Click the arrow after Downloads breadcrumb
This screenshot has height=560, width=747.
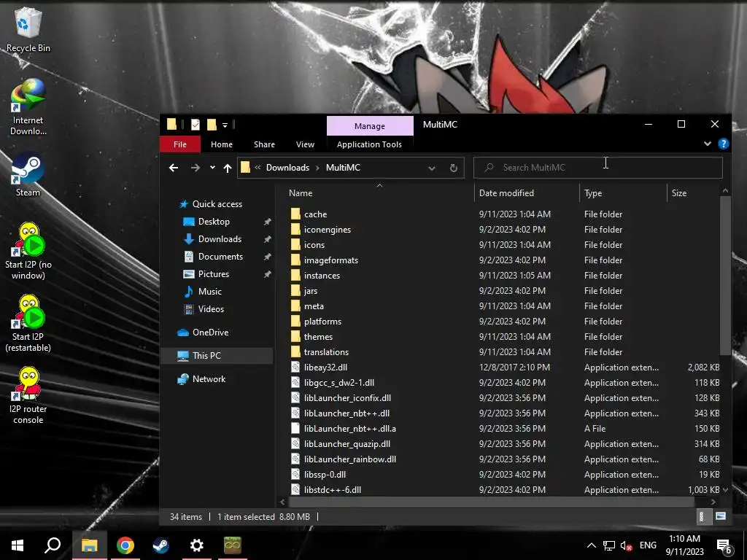point(317,168)
